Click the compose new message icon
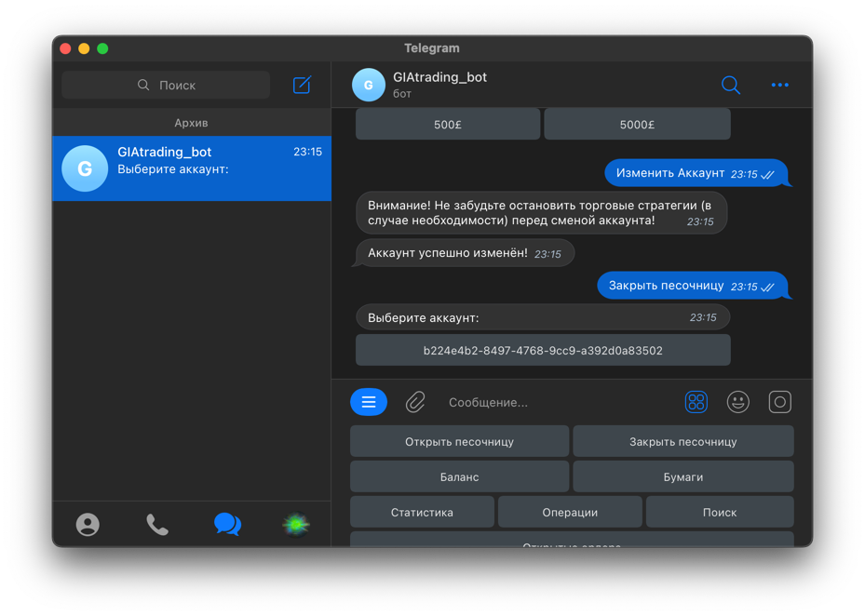 pos(302,85)
